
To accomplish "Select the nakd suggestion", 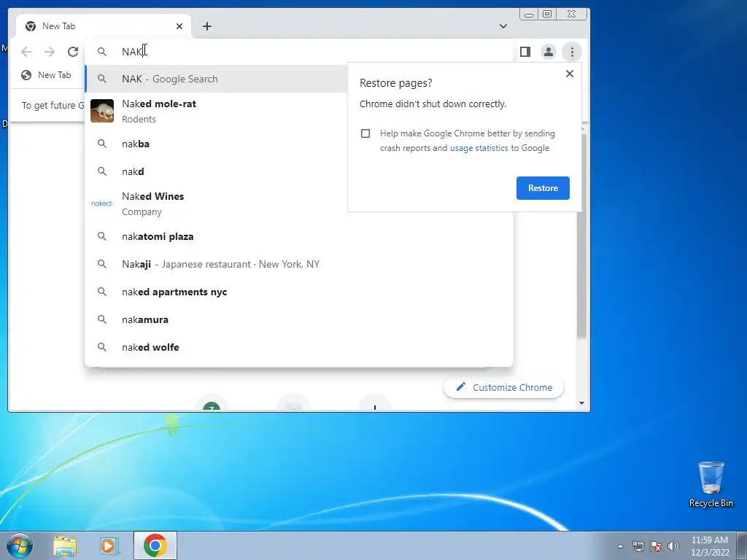I will click(x=216, y=171).
